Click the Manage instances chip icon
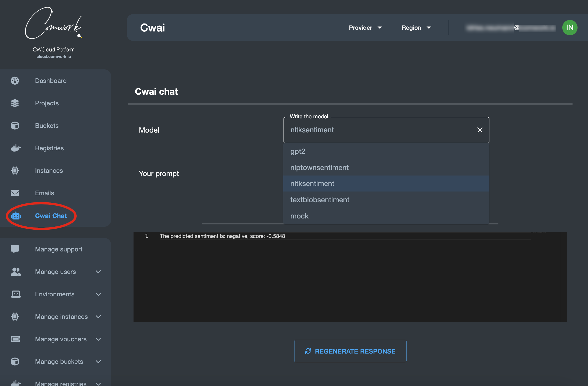 coord(15,317)
